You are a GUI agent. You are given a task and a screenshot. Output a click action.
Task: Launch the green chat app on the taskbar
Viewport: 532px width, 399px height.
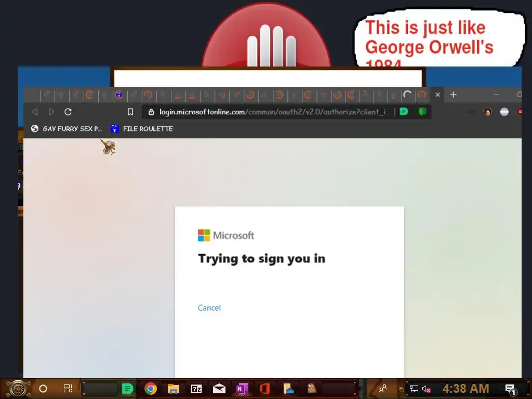pyautogui.click(x=127, y=389)
